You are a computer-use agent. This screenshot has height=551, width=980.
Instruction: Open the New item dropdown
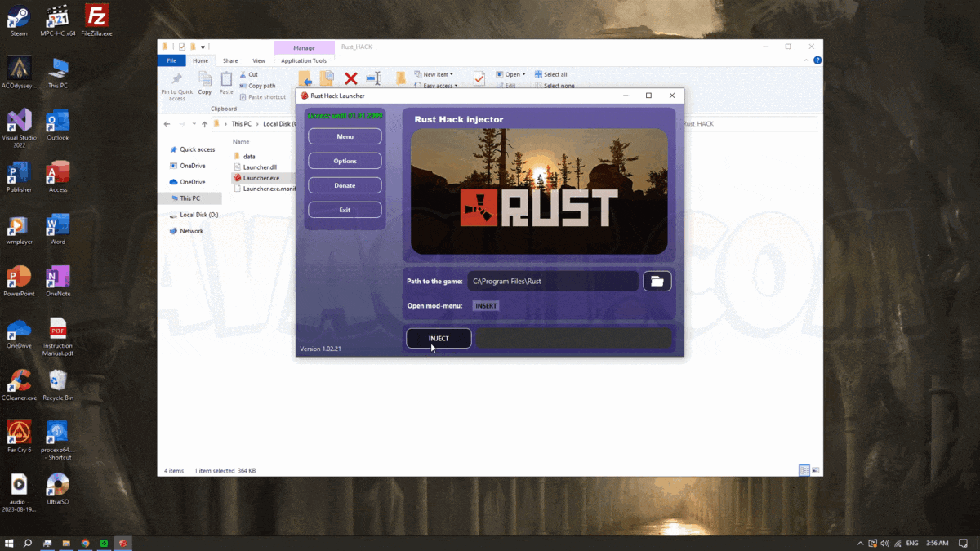coord(435,73)
